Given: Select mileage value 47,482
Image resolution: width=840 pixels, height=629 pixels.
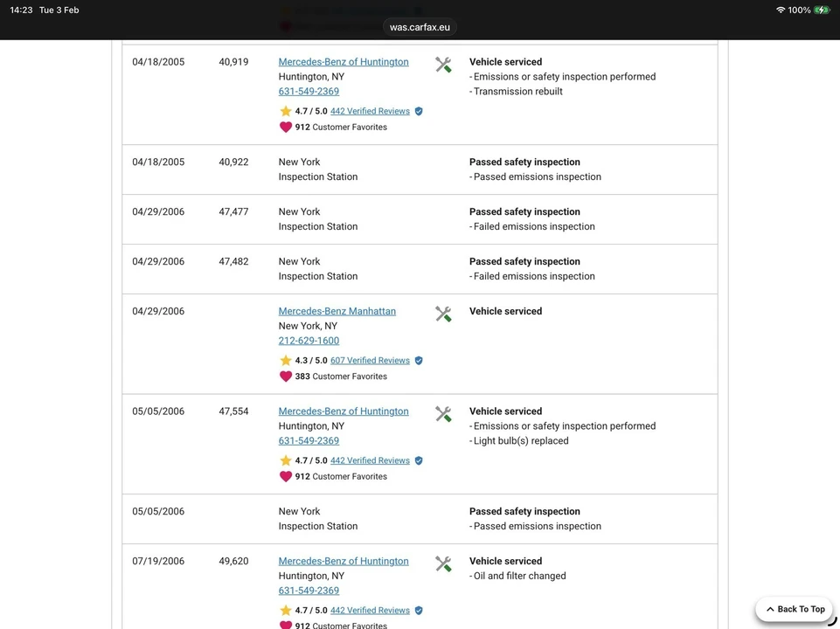Looking at the screenshot, I should pyautogui.click(x=233, y=262).
